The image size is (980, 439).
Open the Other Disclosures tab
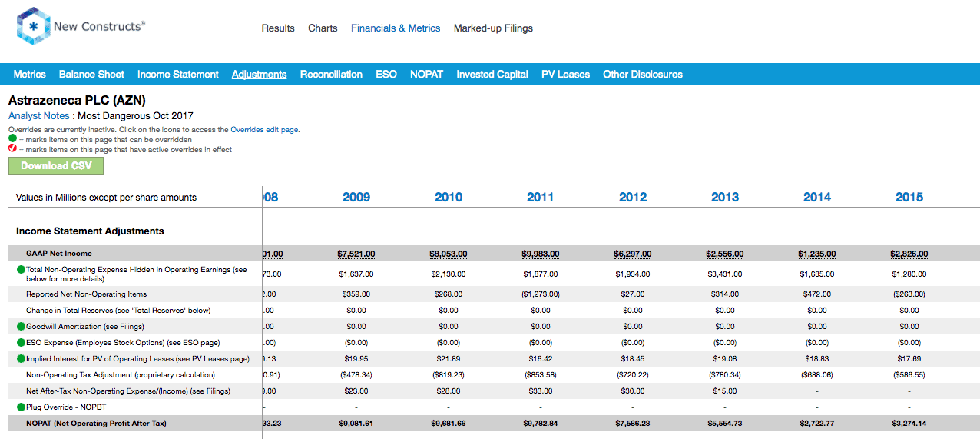[643, 75]
